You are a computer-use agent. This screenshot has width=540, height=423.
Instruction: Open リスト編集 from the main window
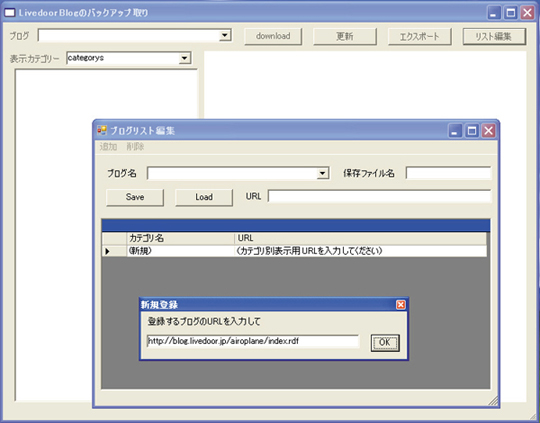coord(494,36)
